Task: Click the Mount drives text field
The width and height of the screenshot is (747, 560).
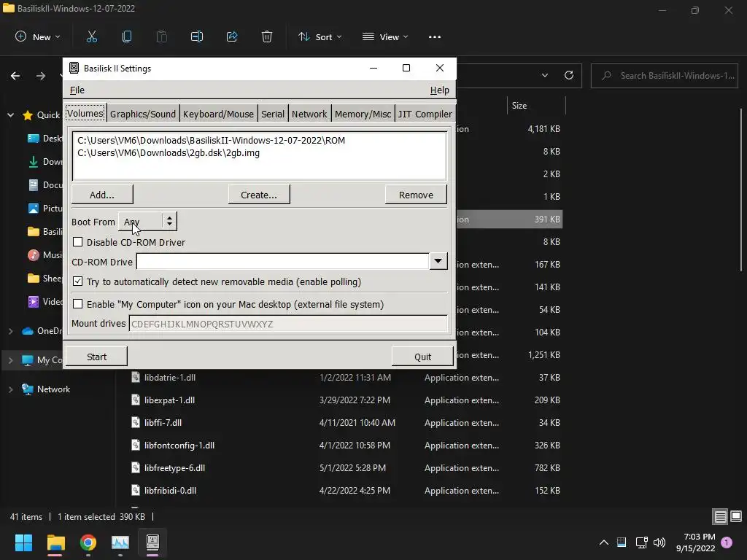Action: point(287,324)
